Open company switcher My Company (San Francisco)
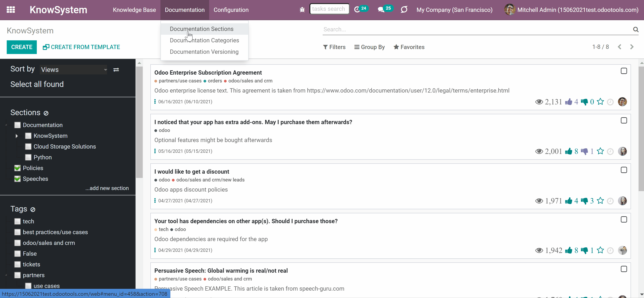The width and height of the screenshot is (644, 298). coord(454,10)
